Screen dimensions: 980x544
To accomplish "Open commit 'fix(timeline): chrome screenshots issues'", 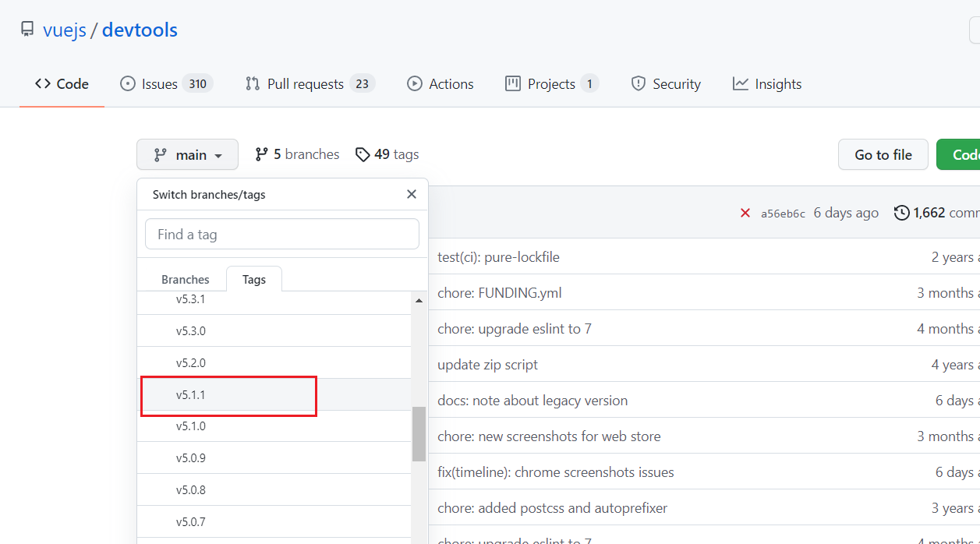I will (556, 472).
